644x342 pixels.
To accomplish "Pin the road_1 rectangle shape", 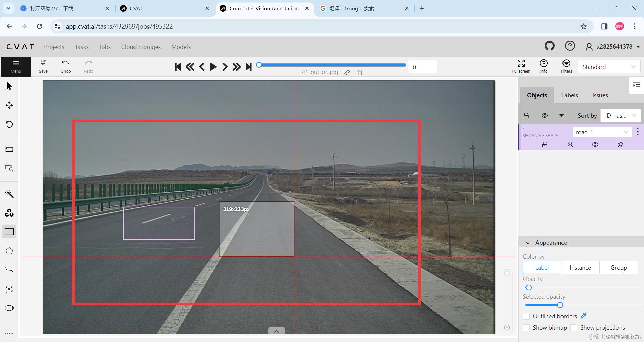I will pyautogui.click(x=620, y=145).
